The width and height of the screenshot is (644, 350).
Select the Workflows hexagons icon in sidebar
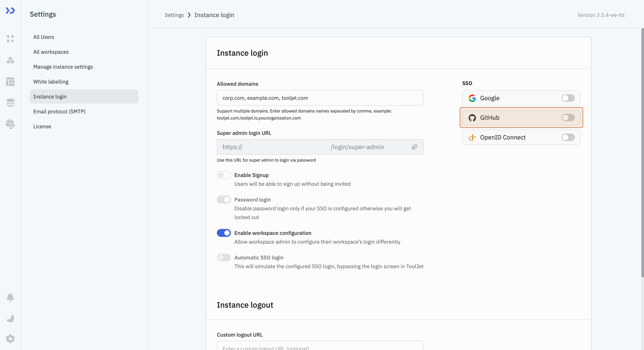pyautogui.click(x=10, y=60)
